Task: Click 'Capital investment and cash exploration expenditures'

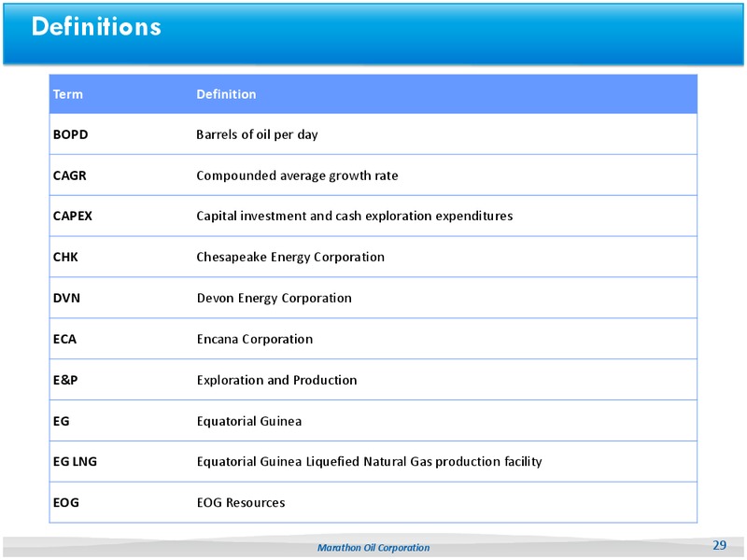Action: tap(355, 217)
